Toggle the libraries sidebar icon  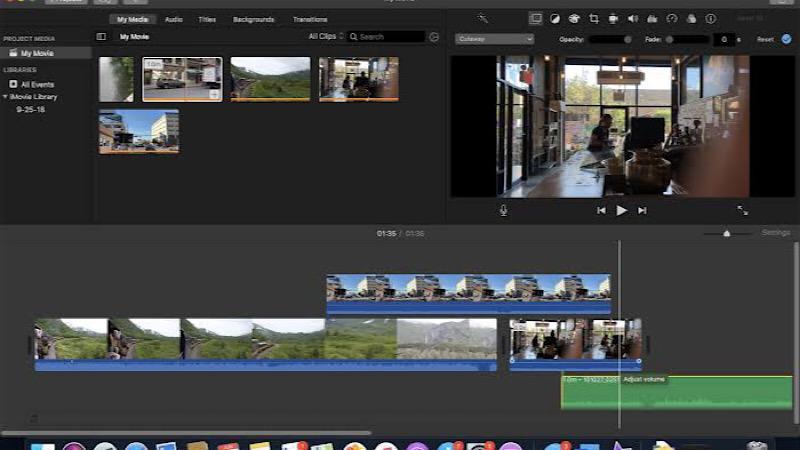[x=101, y=37]
